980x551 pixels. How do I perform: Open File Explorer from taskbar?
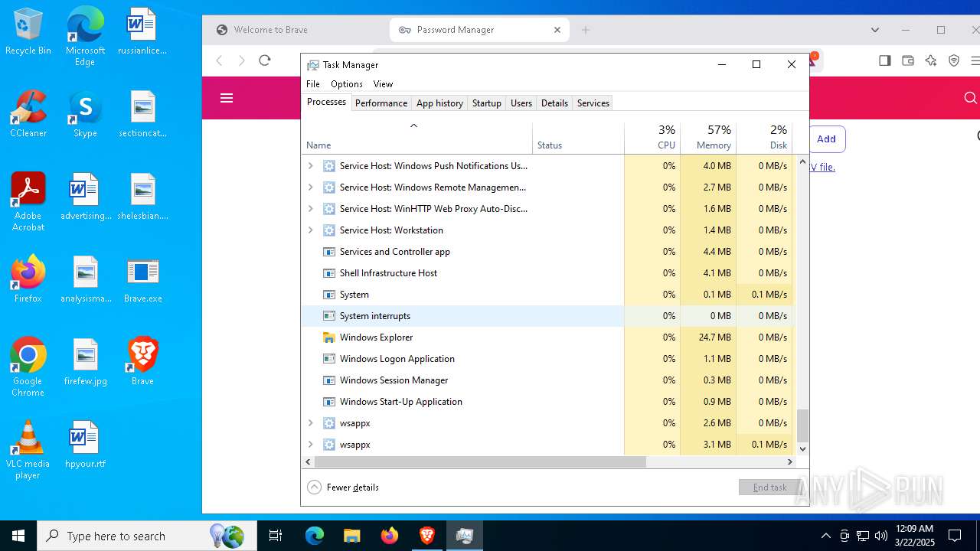click(x=351, y=536)
